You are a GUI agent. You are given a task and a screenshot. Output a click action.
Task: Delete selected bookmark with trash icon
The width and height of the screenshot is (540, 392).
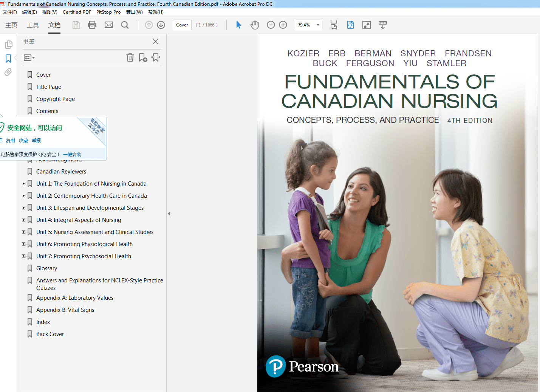pos(130,57)
